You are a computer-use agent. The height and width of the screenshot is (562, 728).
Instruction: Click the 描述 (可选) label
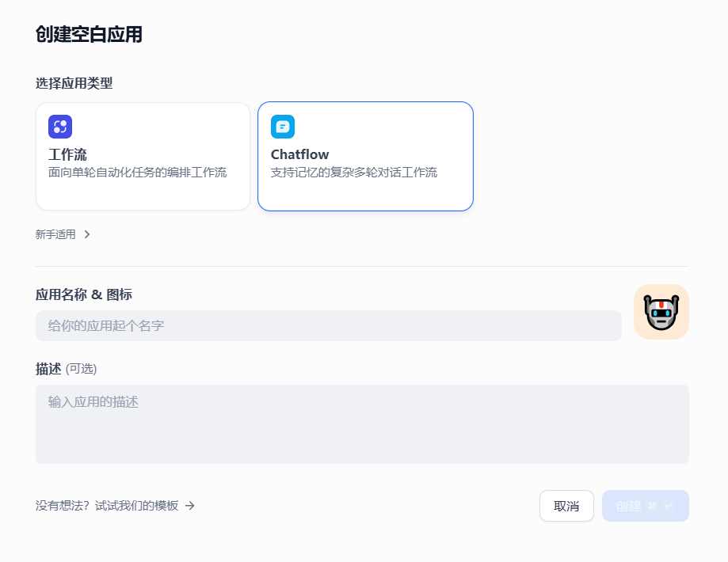[x=66, y=369]
